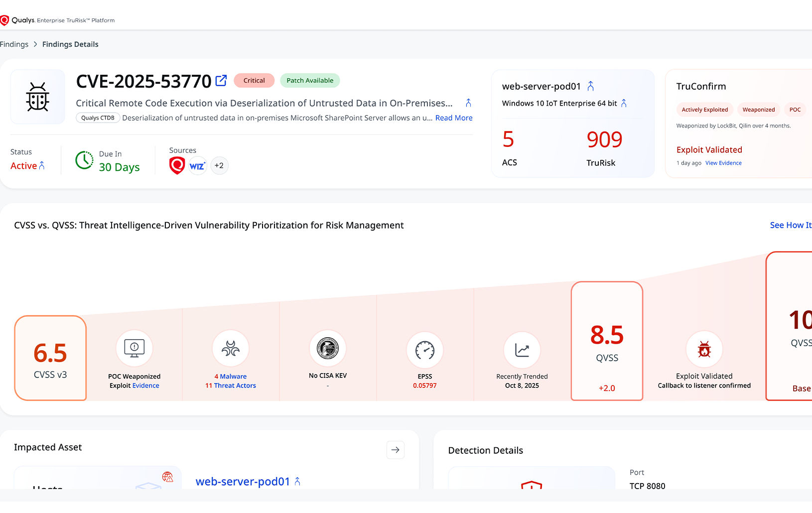Click web-server-pod01 in the asset summary card
812x513 pixels.
pos(541,86)
